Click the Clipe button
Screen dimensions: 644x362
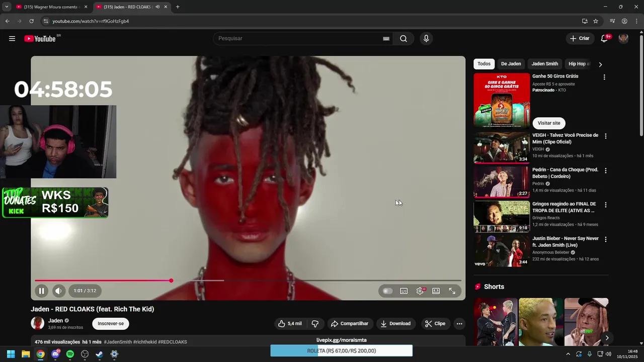pyautogui.click(x=435, y=324)
